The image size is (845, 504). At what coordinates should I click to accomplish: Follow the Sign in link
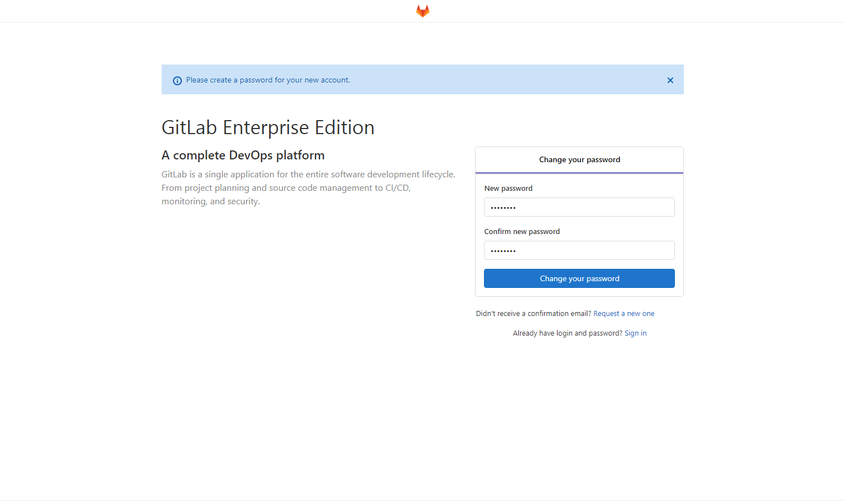(635, 333)
